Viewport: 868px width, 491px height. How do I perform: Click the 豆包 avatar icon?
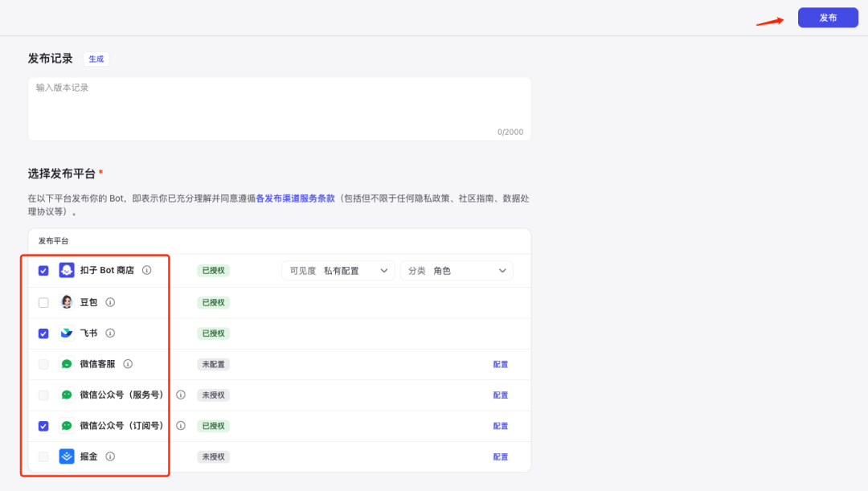67,302
